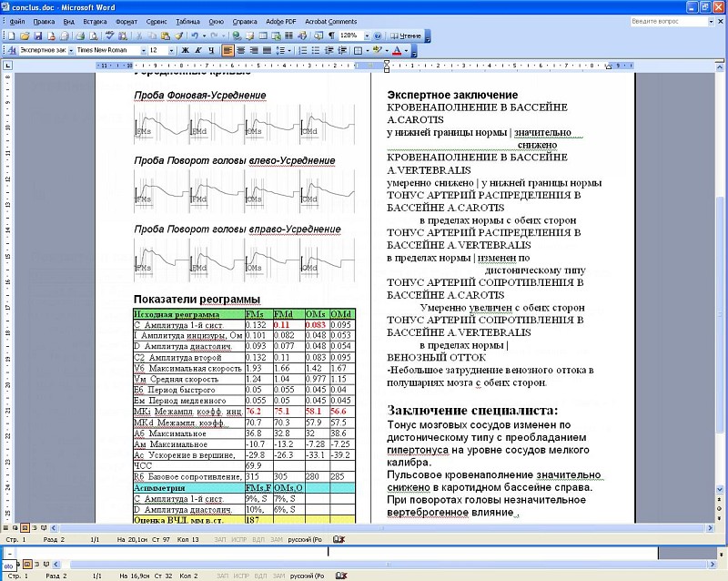Align text to the left
728x581 pixels.
tap(227, 50)
